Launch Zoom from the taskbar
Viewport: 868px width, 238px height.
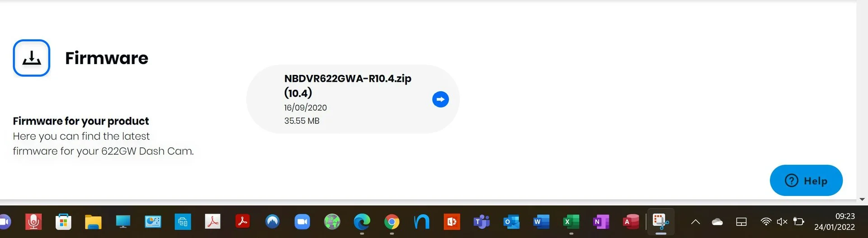point(302,222)
